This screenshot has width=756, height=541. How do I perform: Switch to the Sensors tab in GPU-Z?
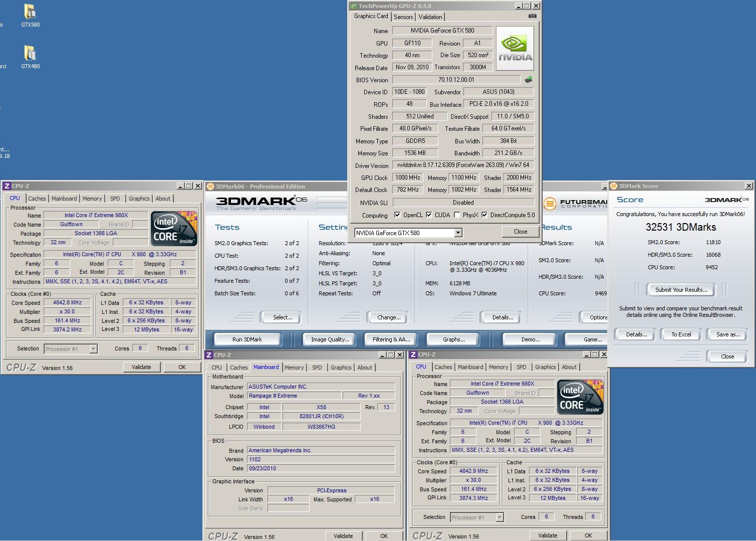403,17
